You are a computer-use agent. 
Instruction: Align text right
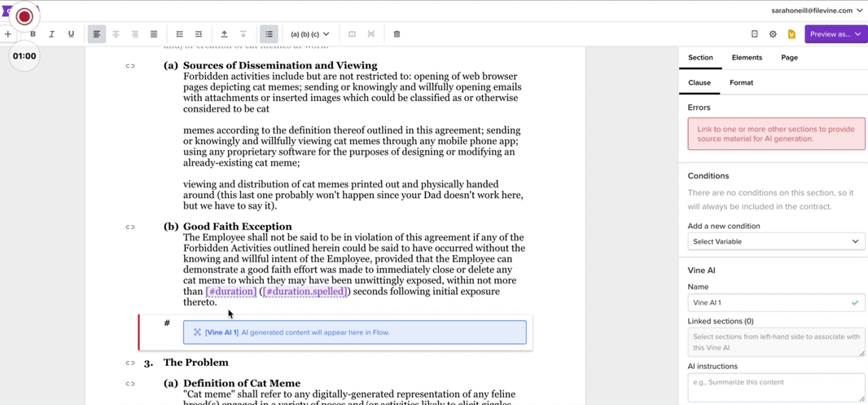[134, 34]
